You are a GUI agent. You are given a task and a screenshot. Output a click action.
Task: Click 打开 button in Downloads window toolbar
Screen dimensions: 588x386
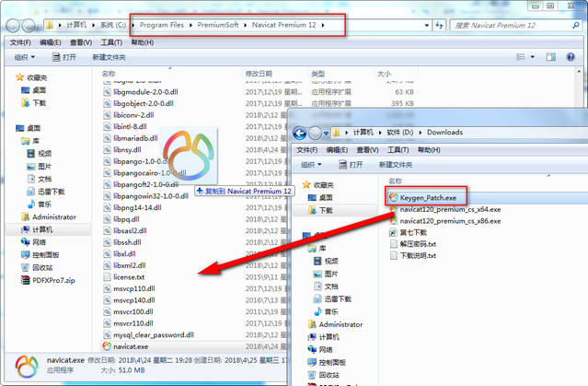(351, 165)
